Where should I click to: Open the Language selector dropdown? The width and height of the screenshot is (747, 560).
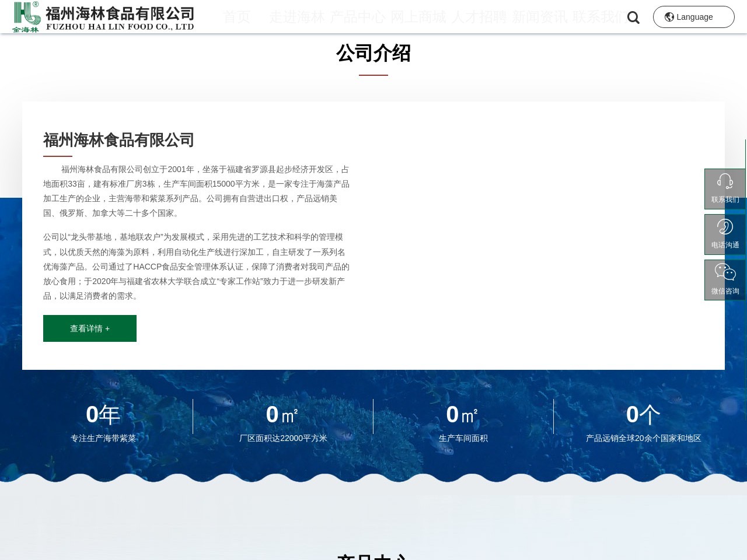coord(693,17)
